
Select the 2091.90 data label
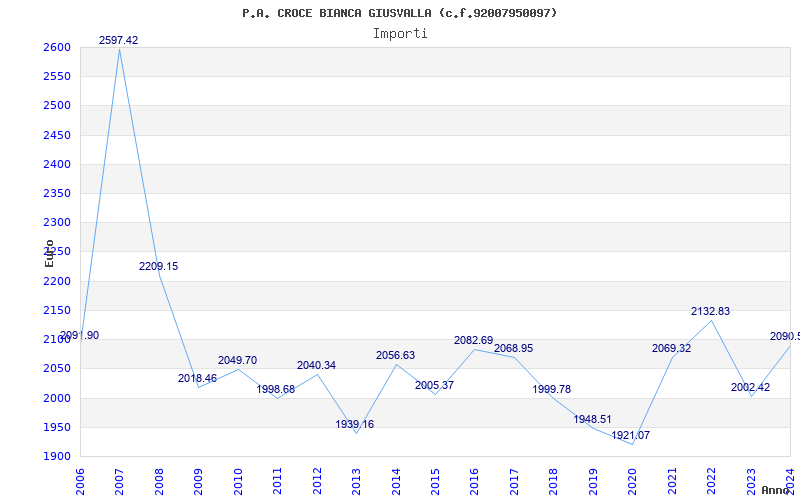pyautogui.click(x=80, y=336)
